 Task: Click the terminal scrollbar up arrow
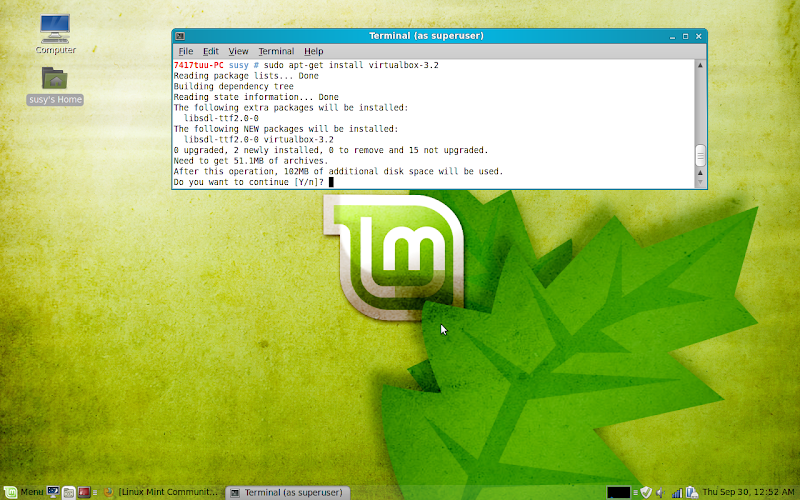coord(700,65)
